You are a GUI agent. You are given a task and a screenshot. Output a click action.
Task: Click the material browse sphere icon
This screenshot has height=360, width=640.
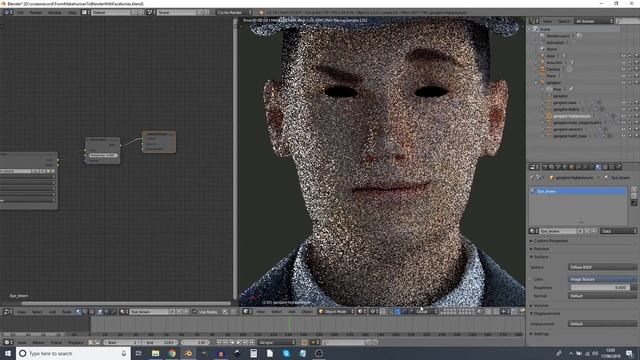pyautogui.click(x=532, y=231)
